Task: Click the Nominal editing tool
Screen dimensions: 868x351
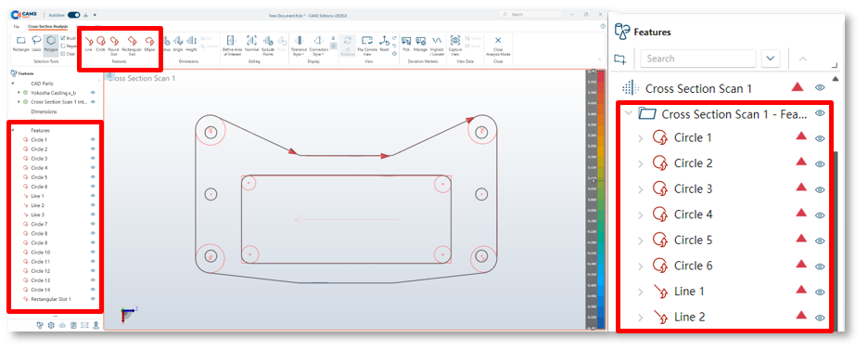Action: click(x=252, y=44)
